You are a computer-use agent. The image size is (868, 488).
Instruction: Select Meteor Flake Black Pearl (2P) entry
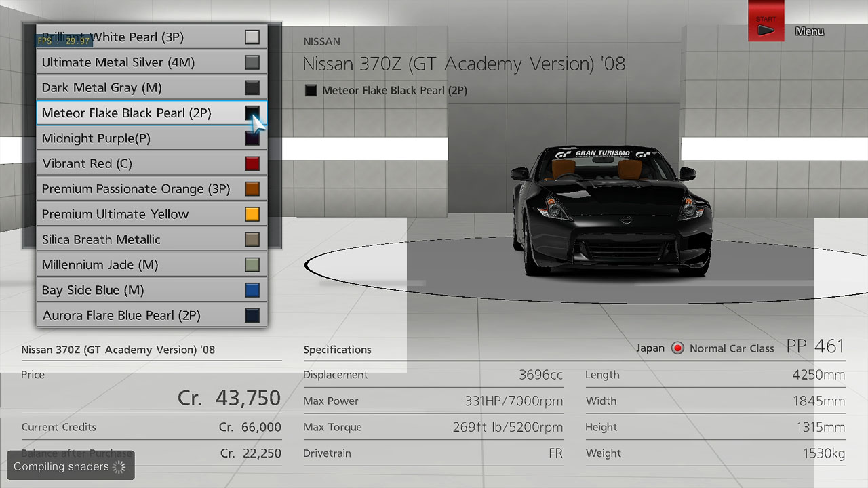[152, 113]
